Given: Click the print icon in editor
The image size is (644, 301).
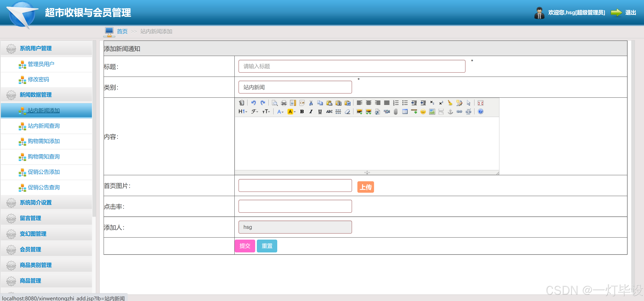Looking at the screenshot, I should point(284,103).
